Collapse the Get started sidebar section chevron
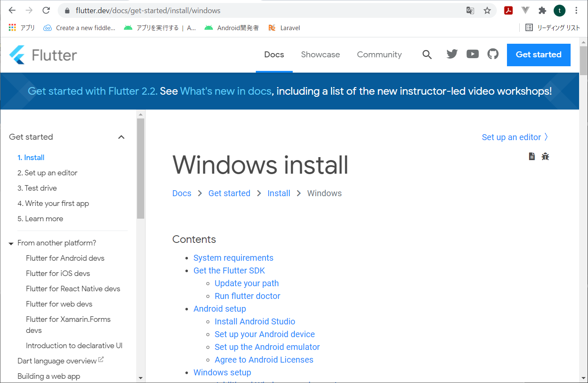This screenshot has width=588, height=383. click(121, 137)
